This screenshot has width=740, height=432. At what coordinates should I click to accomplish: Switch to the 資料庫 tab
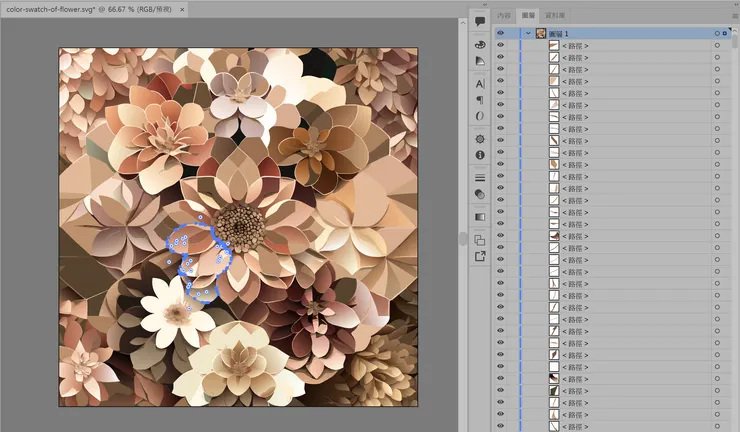tap(555, 17)
